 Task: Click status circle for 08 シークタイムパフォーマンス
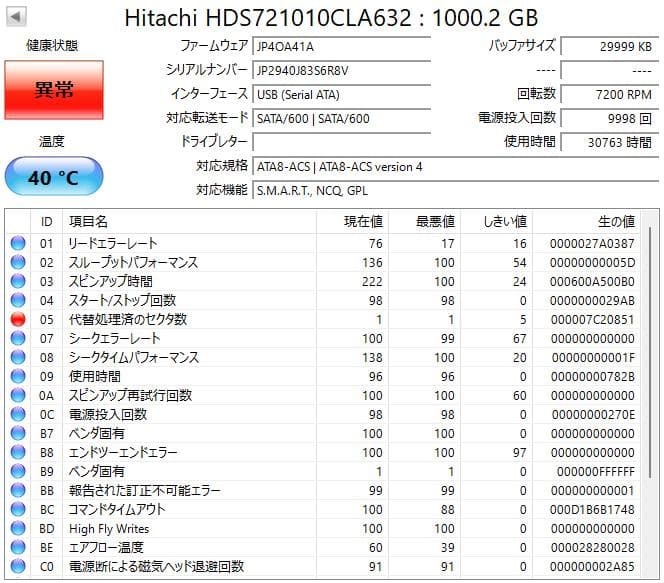coord(18,357)
